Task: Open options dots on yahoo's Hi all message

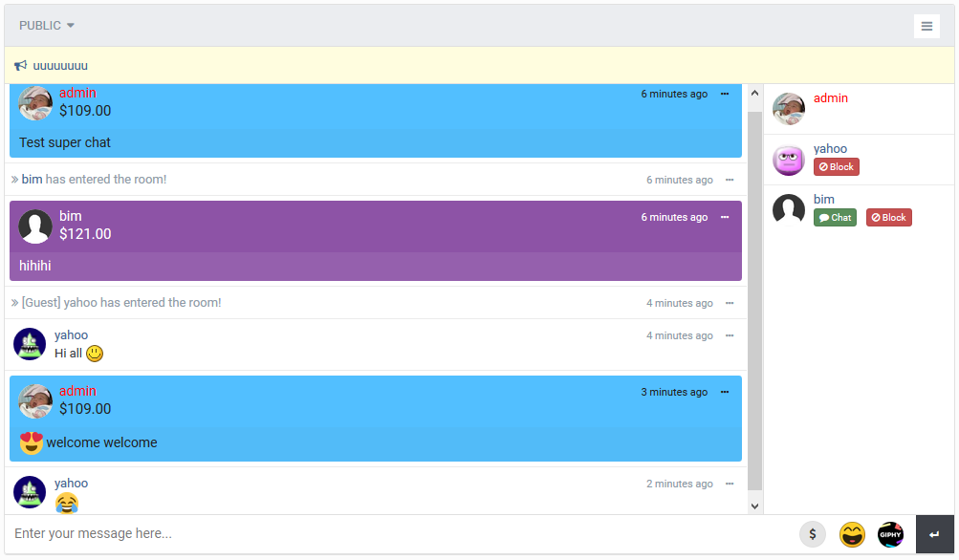Action: [x=730, y=335]
